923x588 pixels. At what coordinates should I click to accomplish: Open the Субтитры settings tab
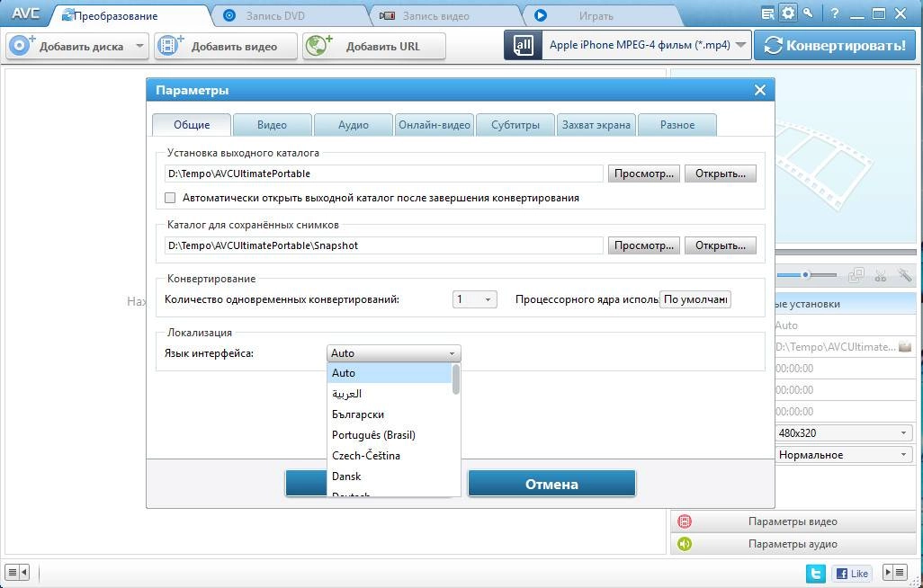pos(515,125)
